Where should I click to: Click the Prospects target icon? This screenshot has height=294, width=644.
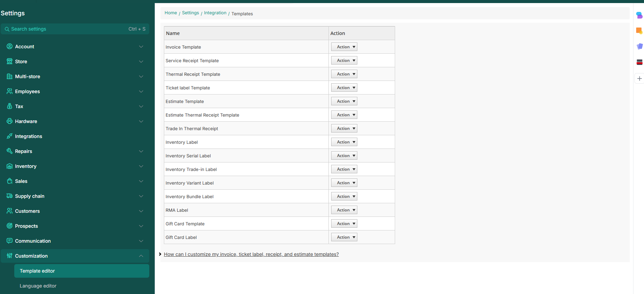tap(10, 226)
